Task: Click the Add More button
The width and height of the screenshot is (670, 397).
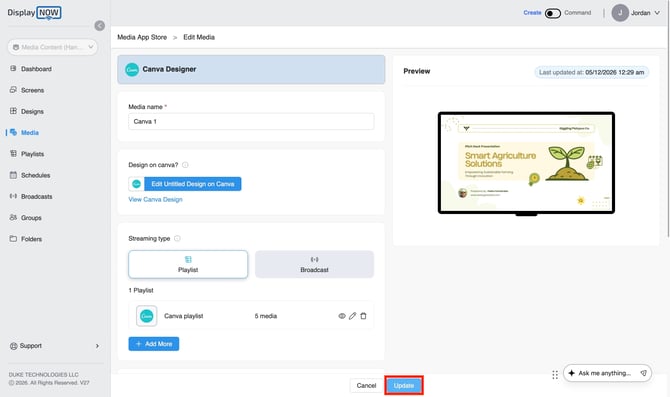Action: [154, 344]
